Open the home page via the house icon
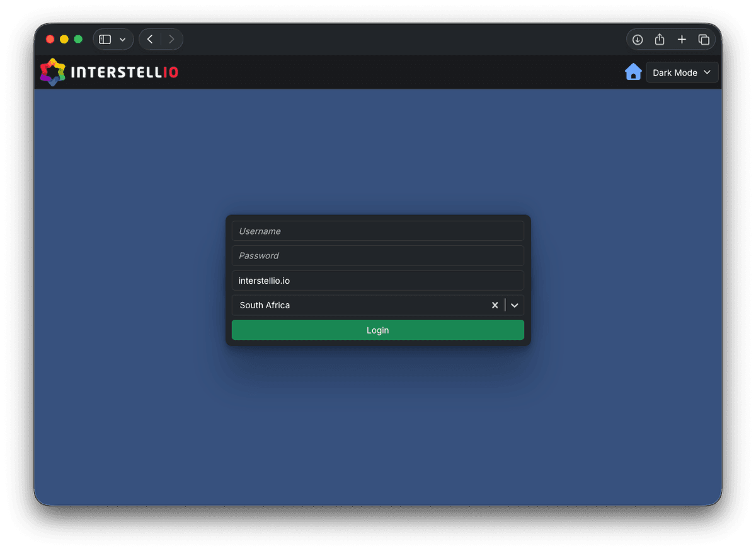Screen dimensions: 756x551 coord(633,72)
